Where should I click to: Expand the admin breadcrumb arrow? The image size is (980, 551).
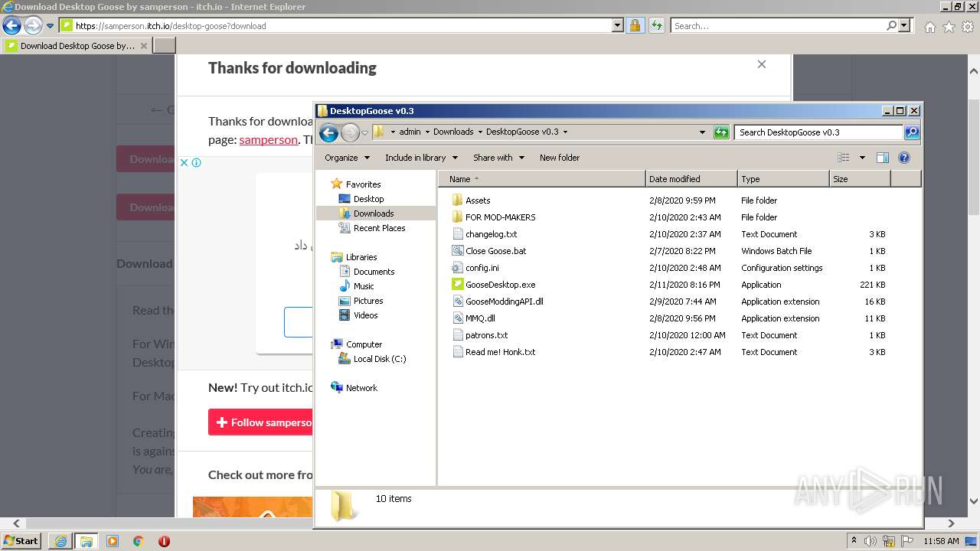coord(427,132)
